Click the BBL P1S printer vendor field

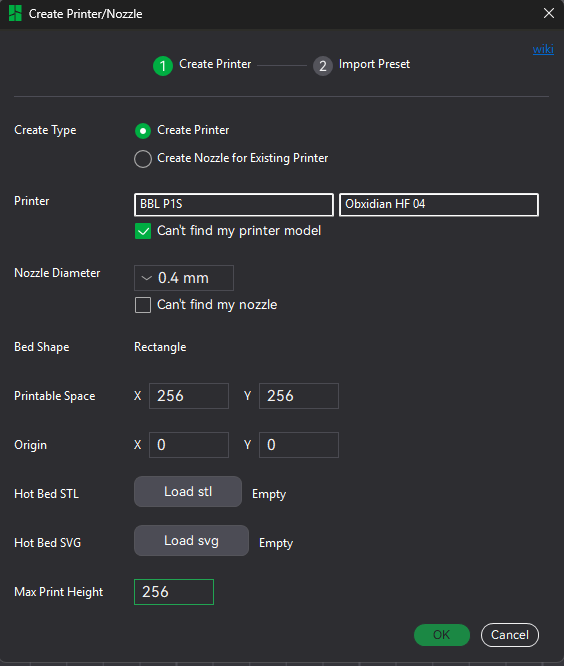tap(234, 205)
